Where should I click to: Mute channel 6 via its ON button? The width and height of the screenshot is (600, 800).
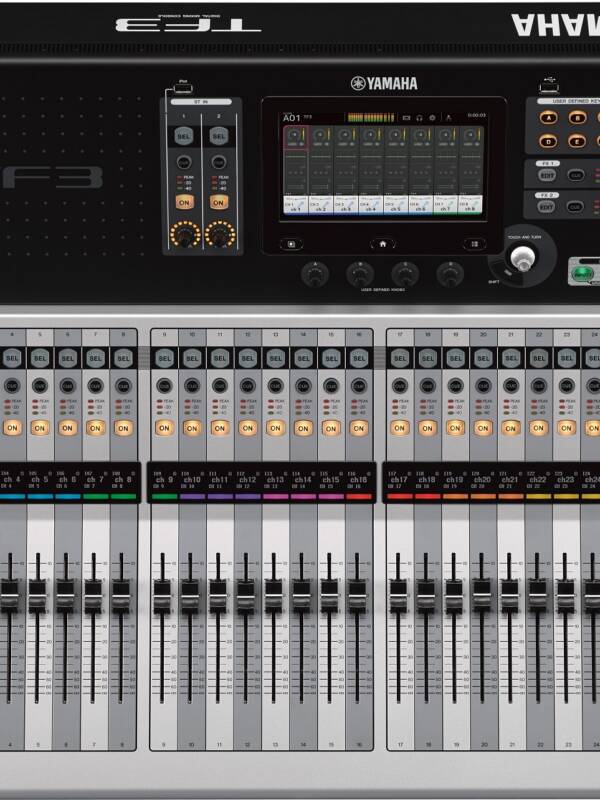pos(67,428)
